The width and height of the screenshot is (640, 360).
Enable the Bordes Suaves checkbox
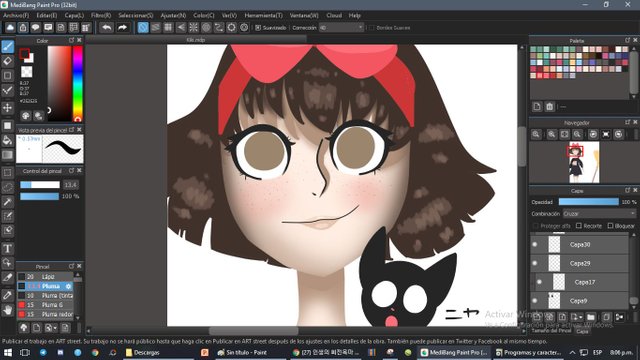point(371,28)
